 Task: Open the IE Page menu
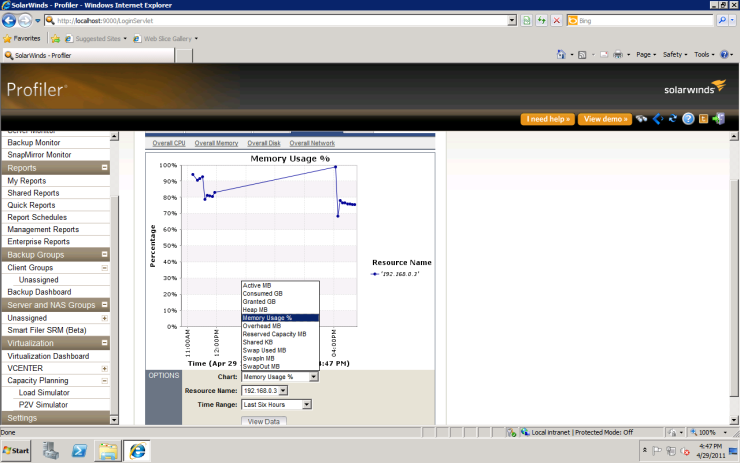click(646, 55)
